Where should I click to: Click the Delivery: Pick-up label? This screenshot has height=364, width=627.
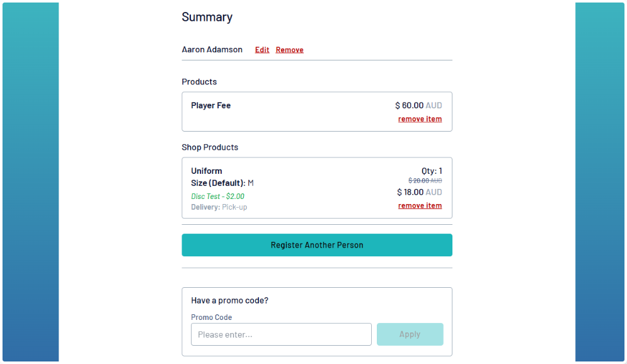[x=219, y=207]
